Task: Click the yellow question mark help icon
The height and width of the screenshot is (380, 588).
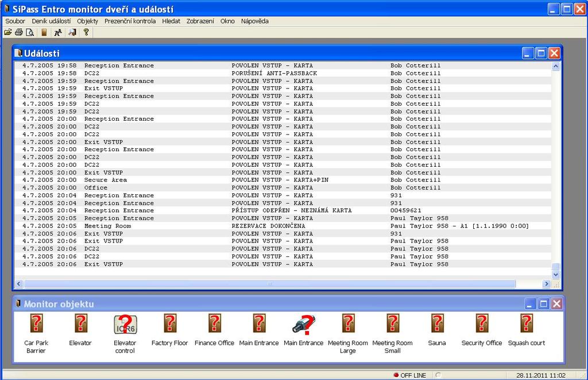Action: (86, 32)
